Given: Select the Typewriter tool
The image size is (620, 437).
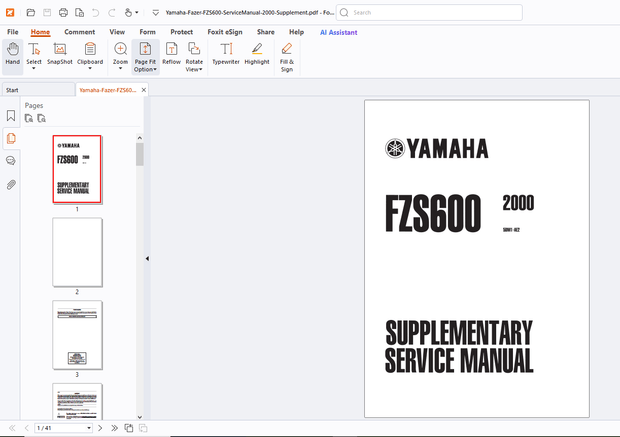Looking at the screenshot, I should (226, 54).
